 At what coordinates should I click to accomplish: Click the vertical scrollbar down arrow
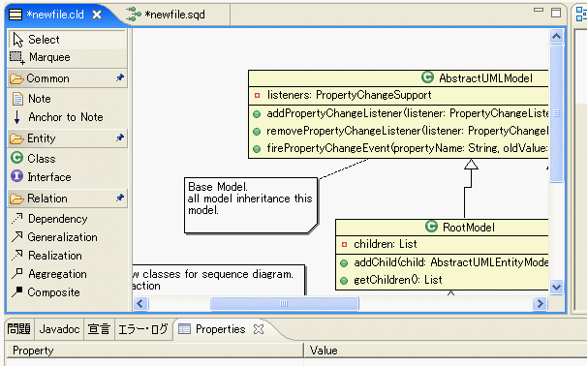point(556,288)
